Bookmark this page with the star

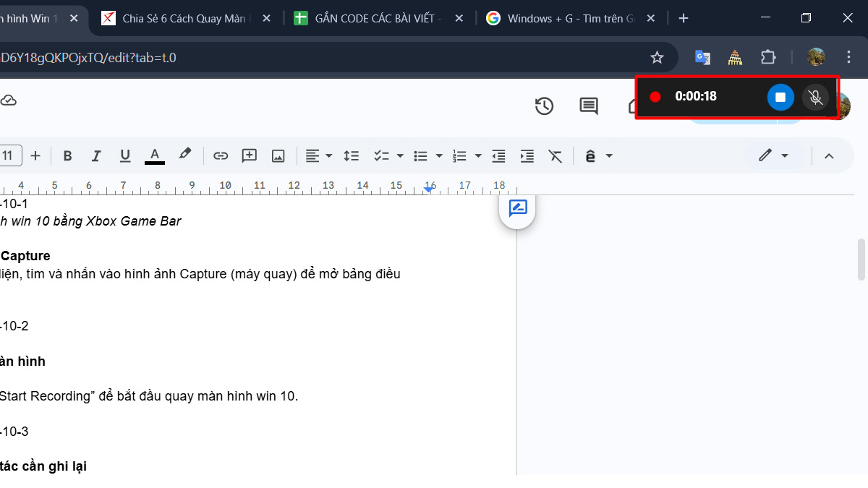(x=657, y=57)
